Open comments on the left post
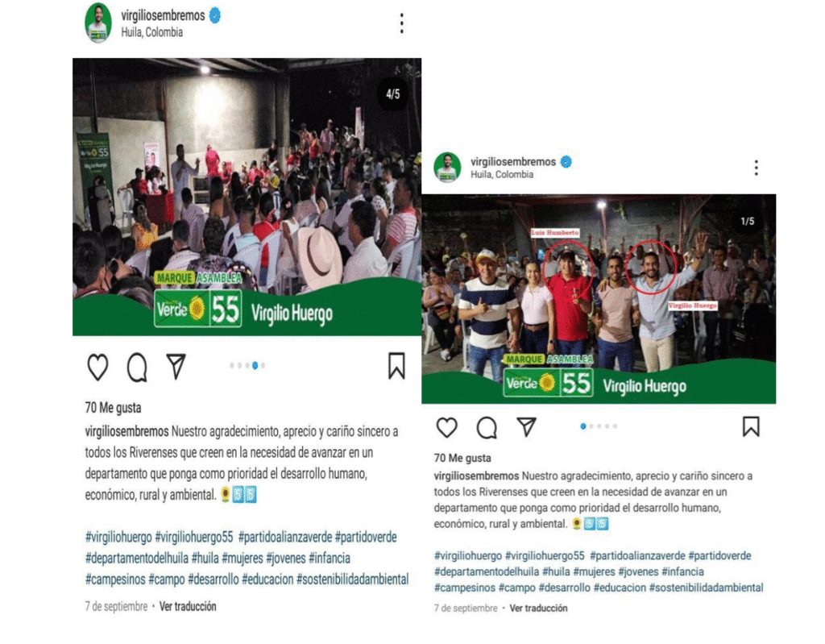This screenshot has height=644, width=825. [x=137, y=367]
